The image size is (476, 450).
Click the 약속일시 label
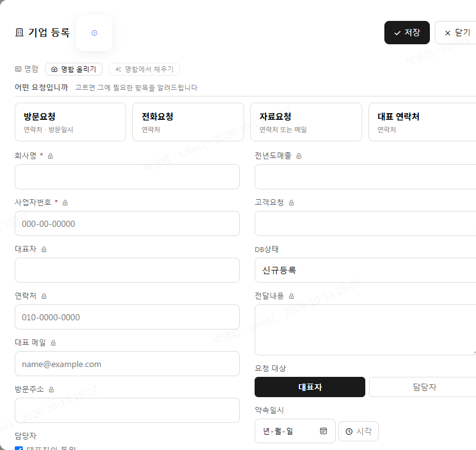click(x=269, y=410)
